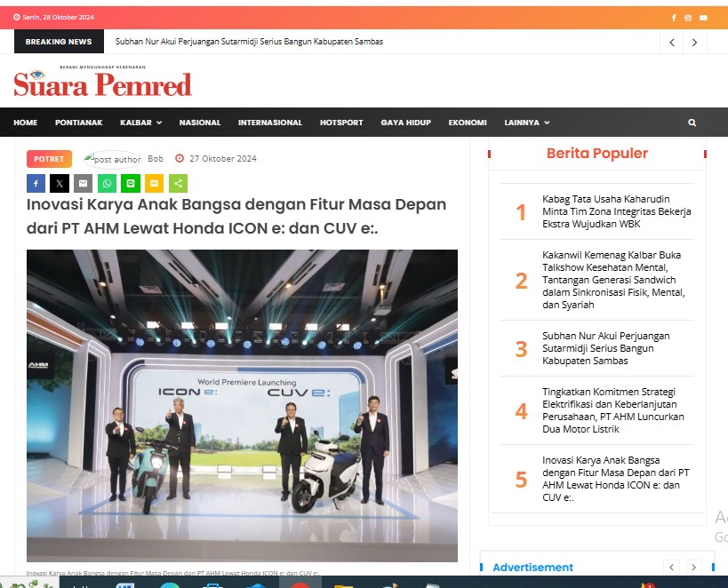This screenshot has width=728, height=588.
Task: Open popular story Tingkatkan Komitmen Strategi Elektrifikasi
Action: [x=612, y=410]
